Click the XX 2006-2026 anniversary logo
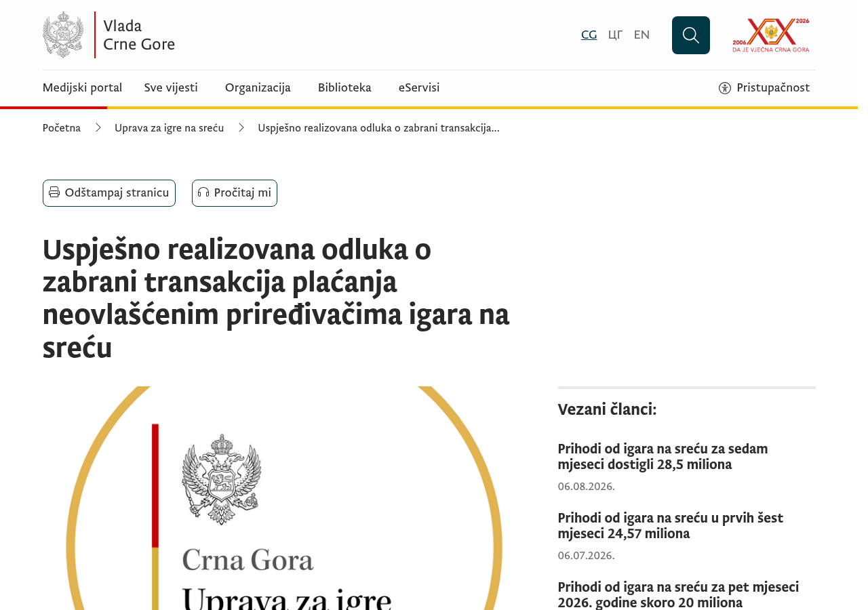This screenshot has width=868, height=610. coord(771,35)
